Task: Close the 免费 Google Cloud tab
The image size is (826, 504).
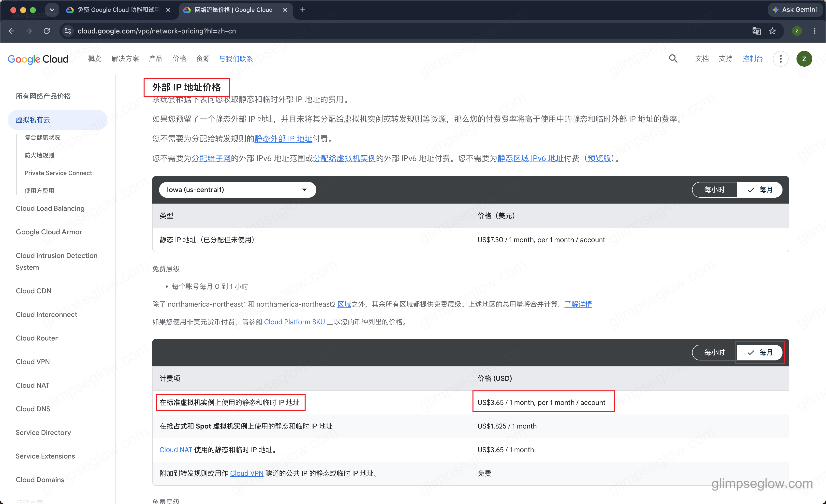Action: point(168,10)
